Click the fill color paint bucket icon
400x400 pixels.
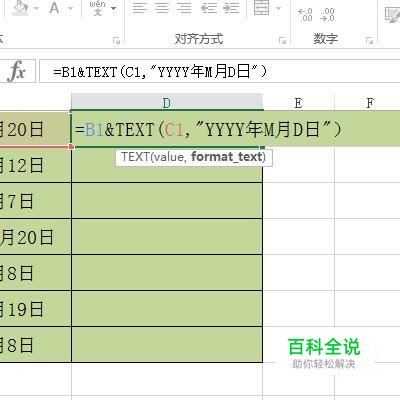tap(21, 7)
